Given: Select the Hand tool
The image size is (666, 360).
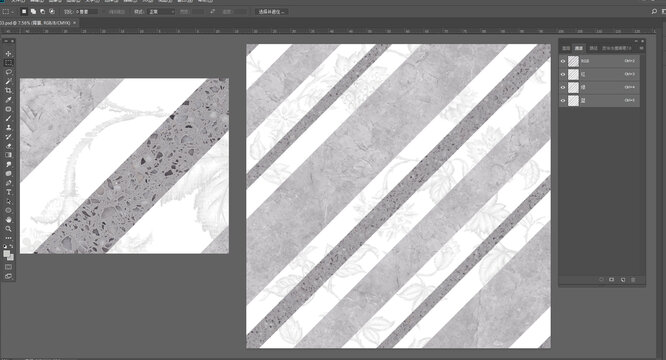Looking at the screenshot, I should pos(8,219).
